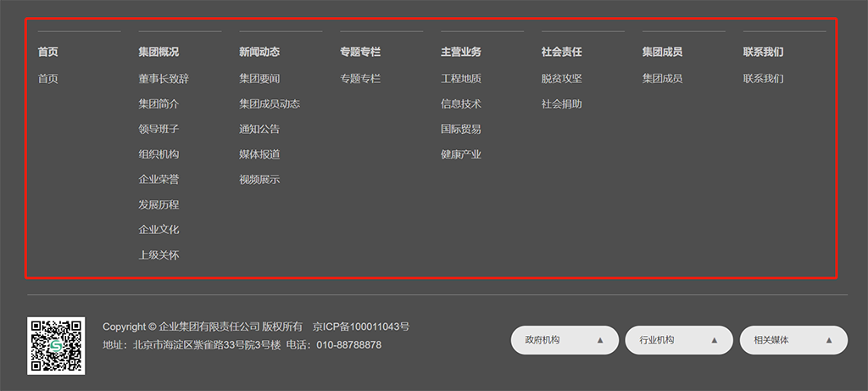
Task: Click the QR code image
Action: point(56,345)
